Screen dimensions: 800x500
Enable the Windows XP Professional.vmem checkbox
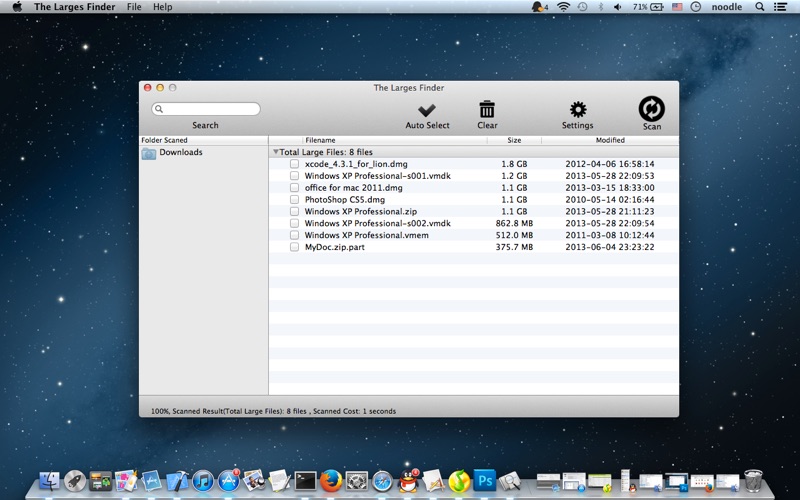[x=294, y=235]
